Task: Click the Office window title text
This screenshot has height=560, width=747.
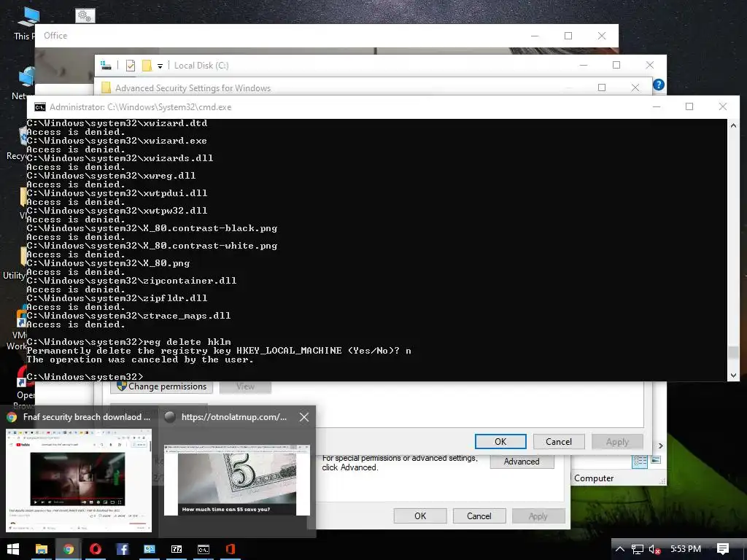Action: click(55, 36)
